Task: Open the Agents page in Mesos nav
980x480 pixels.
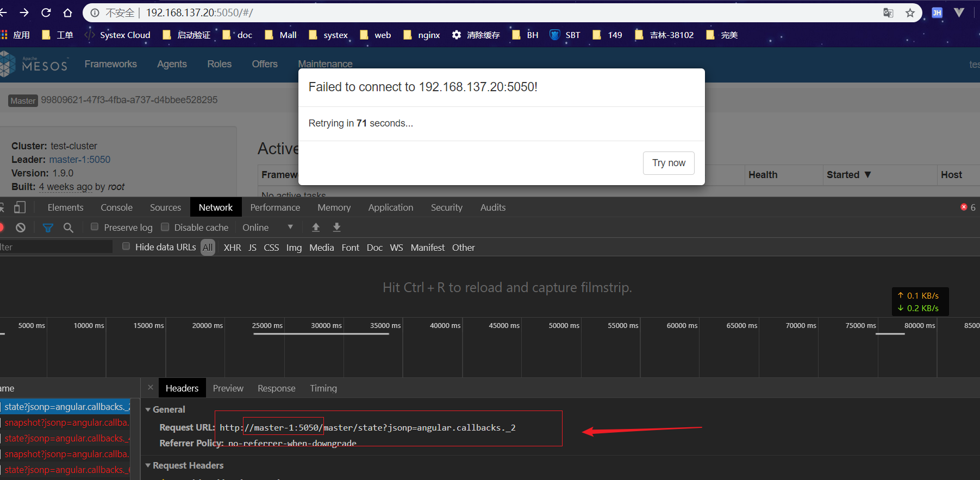Action: point(172,64)
